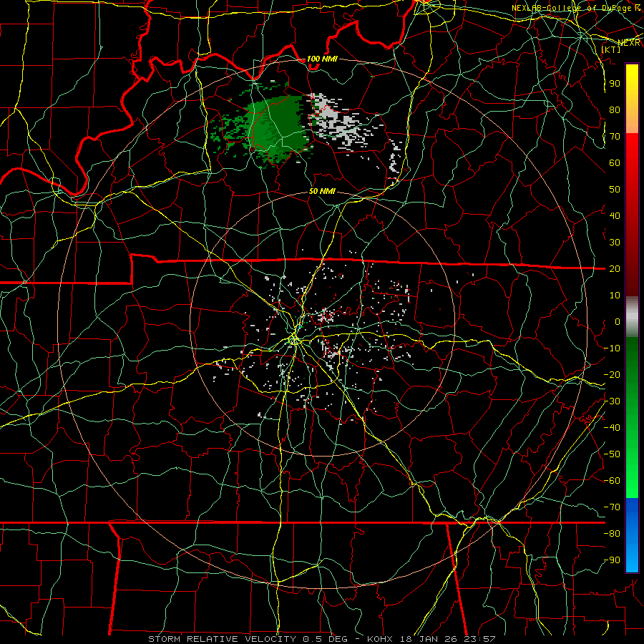The width and height of the screenshot is (644, 644).
Task: Click the positive 10 knot scale label
Action: tap(615, 296)
